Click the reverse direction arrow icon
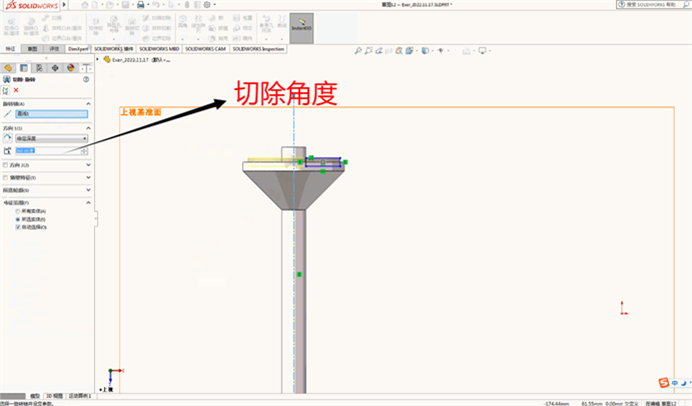Image resolution: width=692 pixels, height=406 pixels. coord(8,138)
